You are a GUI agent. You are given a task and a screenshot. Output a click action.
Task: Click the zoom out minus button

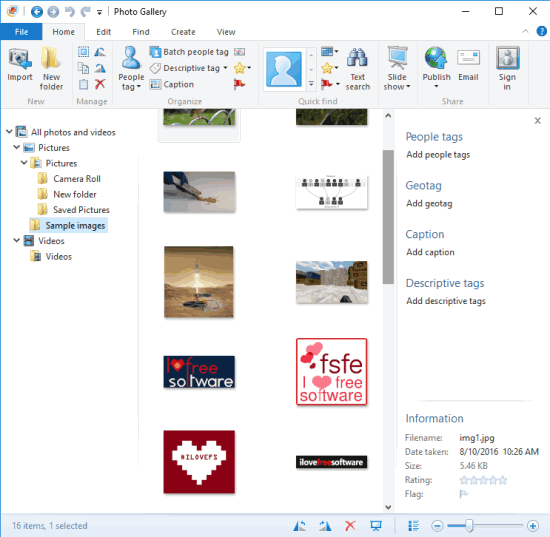click(437, 526)
